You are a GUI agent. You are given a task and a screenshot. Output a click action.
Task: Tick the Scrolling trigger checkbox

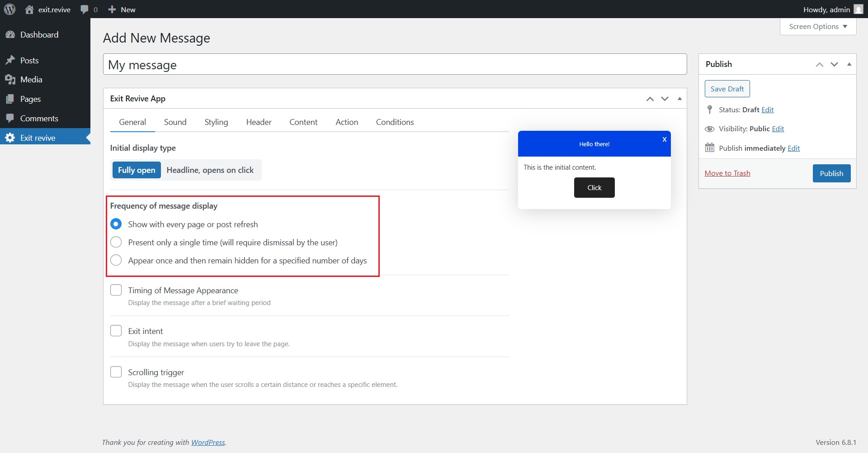coord(116,372)
